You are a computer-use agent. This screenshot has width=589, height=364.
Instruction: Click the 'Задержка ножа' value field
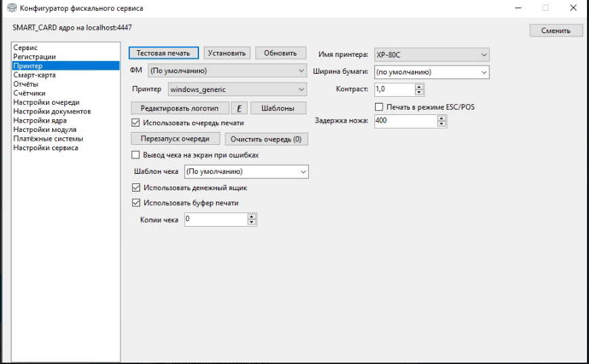point(406,121)
